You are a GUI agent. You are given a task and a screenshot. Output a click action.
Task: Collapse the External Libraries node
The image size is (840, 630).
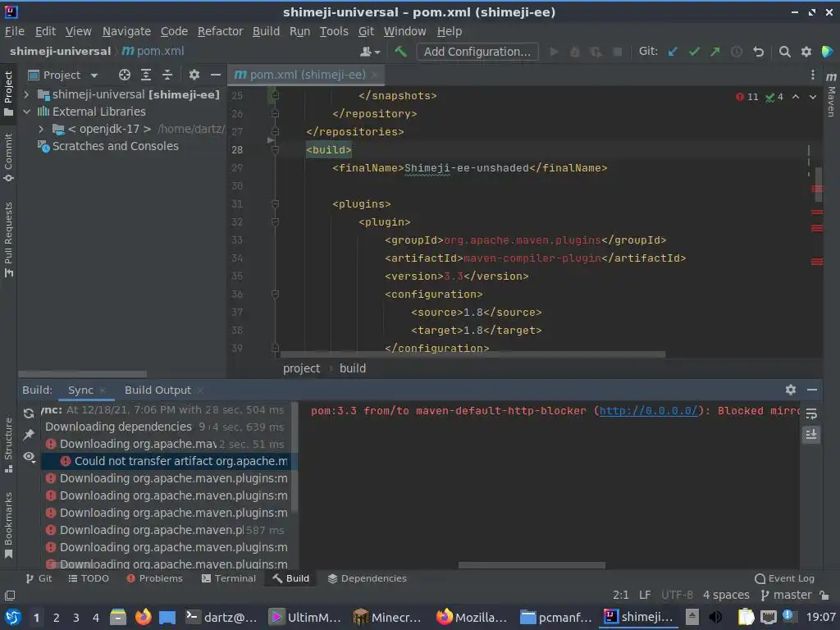click(x=26, y=112)
